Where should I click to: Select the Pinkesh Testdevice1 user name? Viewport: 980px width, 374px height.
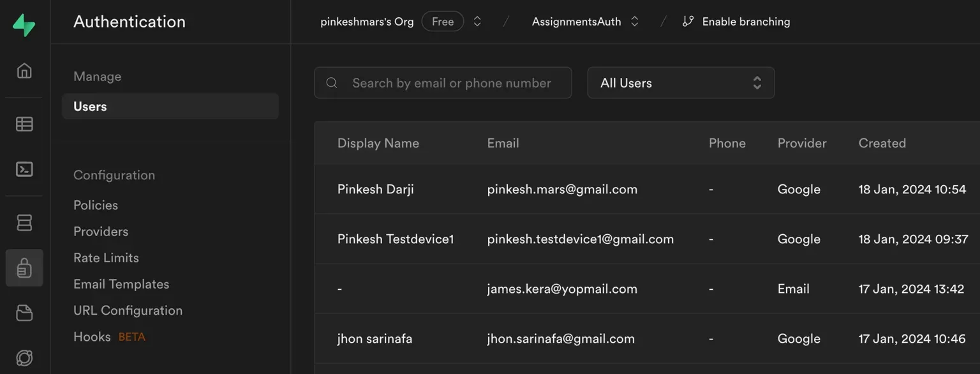pyautogui.click(x=396, y=239)
